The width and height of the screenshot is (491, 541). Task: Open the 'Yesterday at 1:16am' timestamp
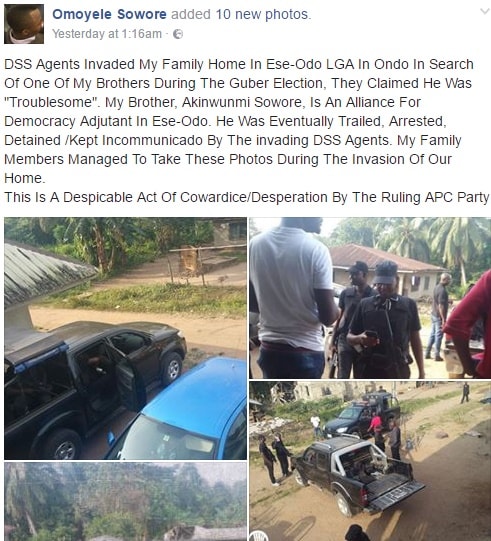pyautogui.click(x=107, y=34)
